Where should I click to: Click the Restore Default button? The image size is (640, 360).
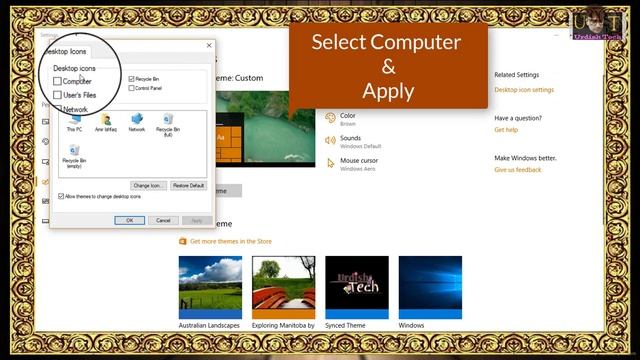click(189, 186)
